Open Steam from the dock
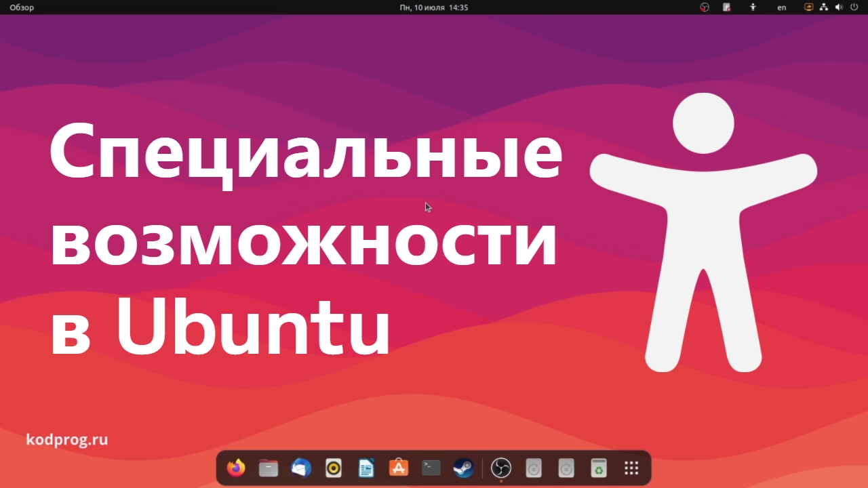 click(464, 468)
